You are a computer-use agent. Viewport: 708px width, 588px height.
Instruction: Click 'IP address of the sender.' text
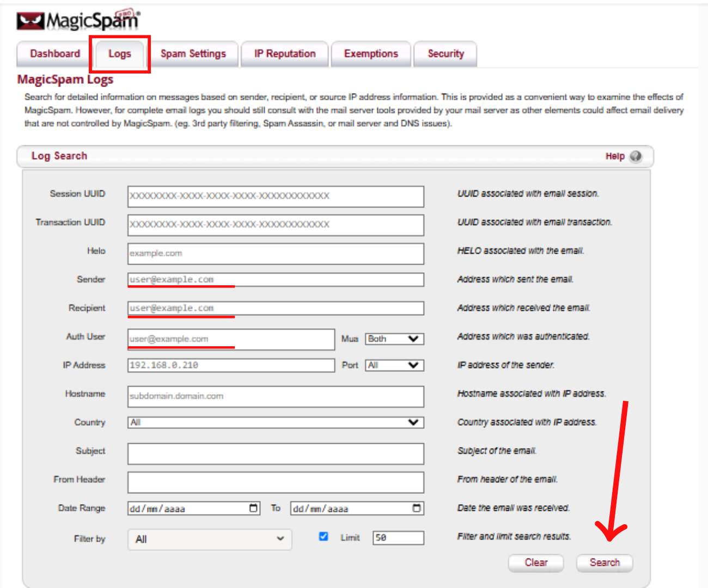pos(505,365)
